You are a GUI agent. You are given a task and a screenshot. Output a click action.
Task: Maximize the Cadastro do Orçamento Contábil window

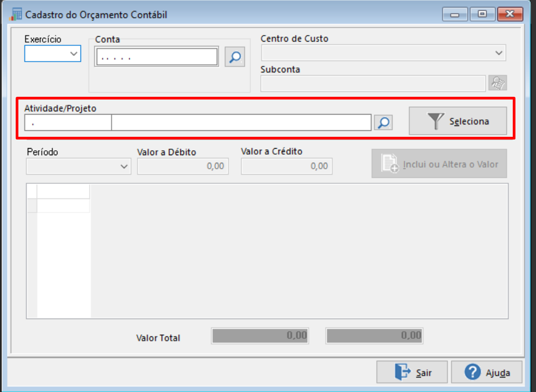click(x=482, y=15)
